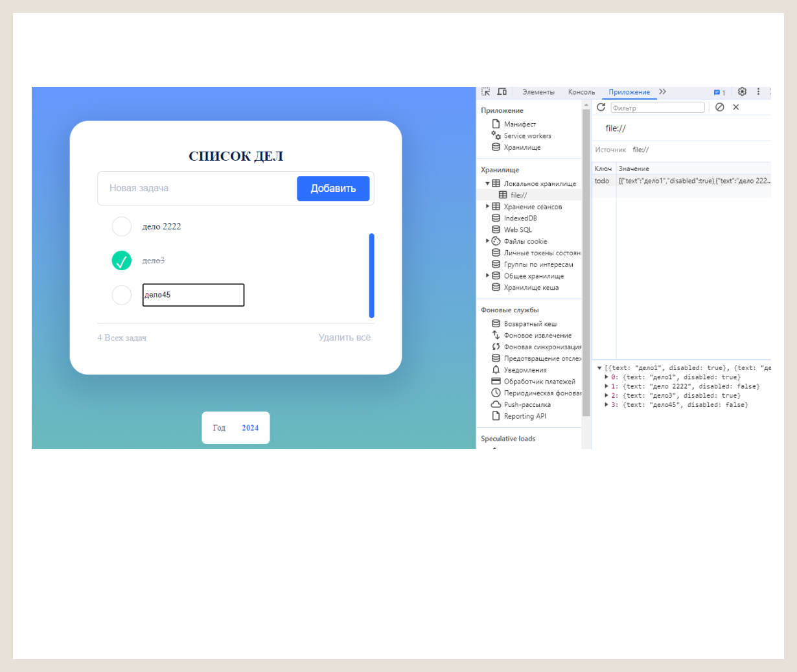Click the strikethrough дело3 task text
This screenshot has width=797, height=672.
[154, 261]
